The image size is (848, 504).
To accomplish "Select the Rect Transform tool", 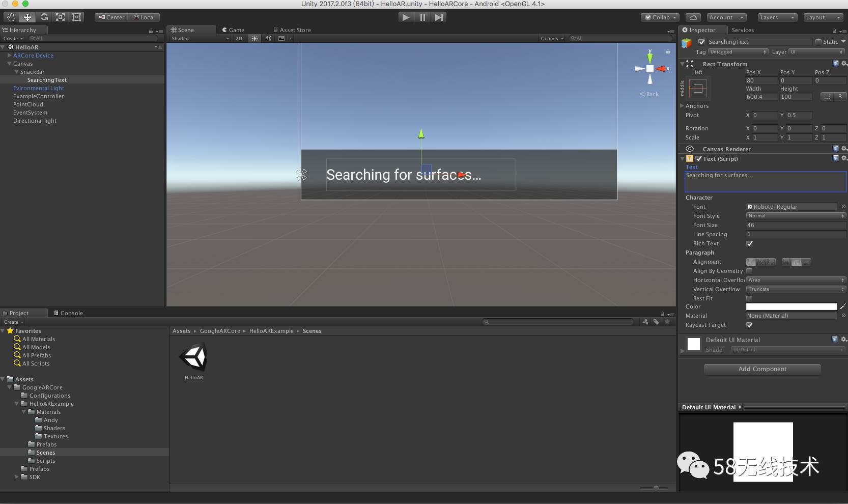I will 76,17.
